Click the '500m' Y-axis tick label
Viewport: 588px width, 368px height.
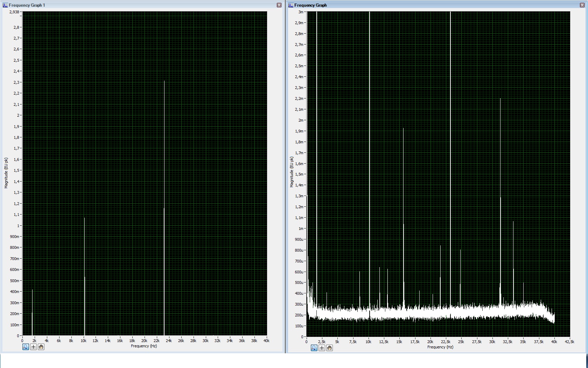pyautogui.click(x=15, y=281)
